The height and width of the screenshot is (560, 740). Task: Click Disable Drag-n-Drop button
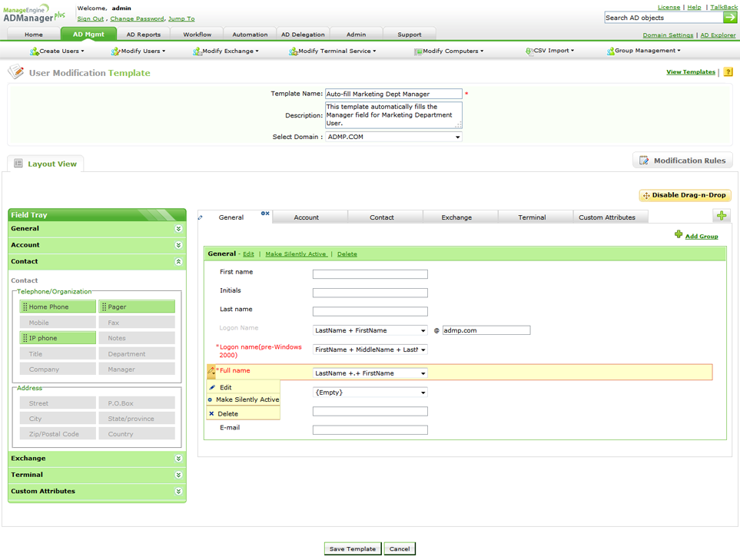tap(684, 195)
